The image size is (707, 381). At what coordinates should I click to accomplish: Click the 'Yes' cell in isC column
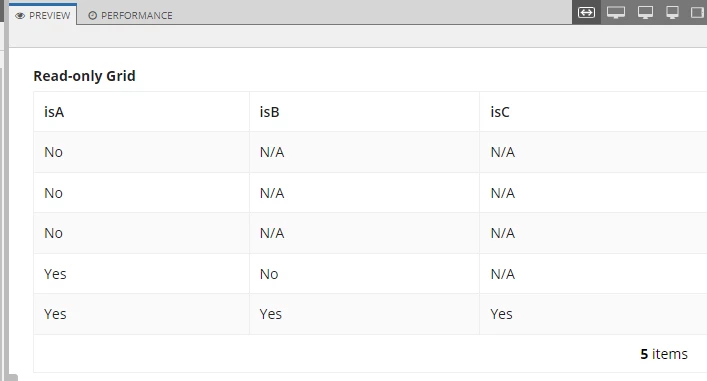(593, 314)
